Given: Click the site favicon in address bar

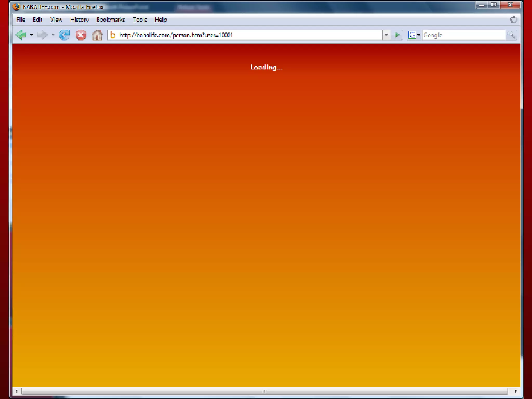Looking at the screenshot, I should pyautogui.click(x=113, y=35).
